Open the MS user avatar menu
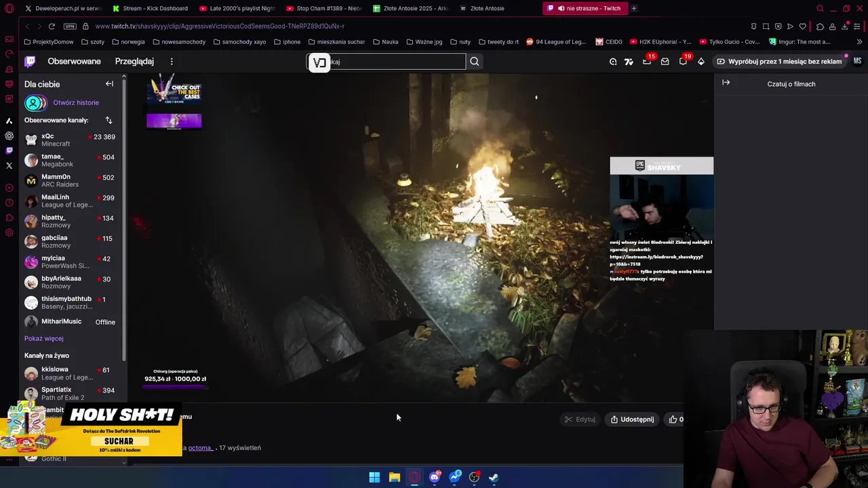This screenshot has height=488, width=868. 857,61
